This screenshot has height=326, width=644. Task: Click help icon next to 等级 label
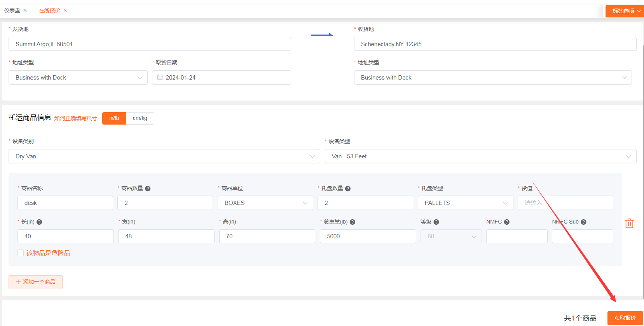pyautogui.click(x=436, y=222)
